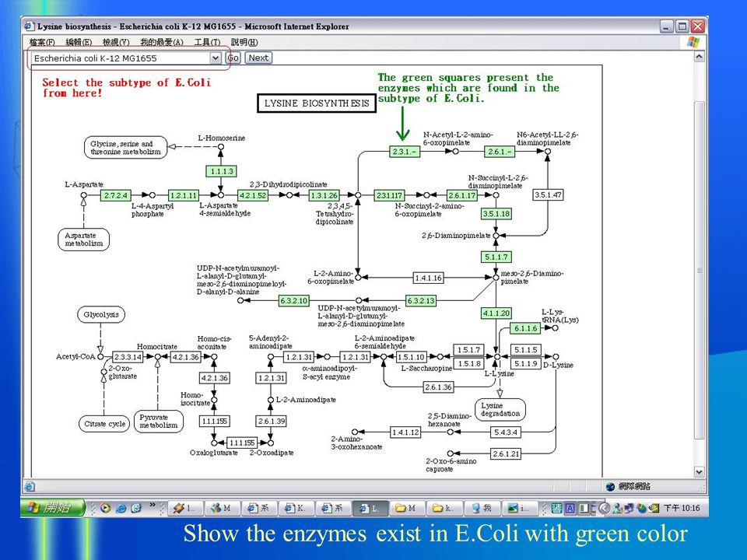Click the IE page icon in title bar
747x560 pixels.
click(30, 26)
